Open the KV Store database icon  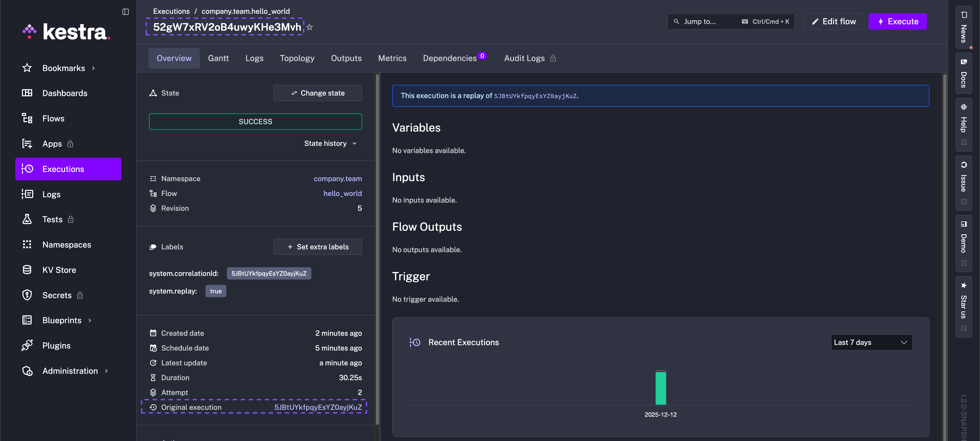[x=27, y=270]
